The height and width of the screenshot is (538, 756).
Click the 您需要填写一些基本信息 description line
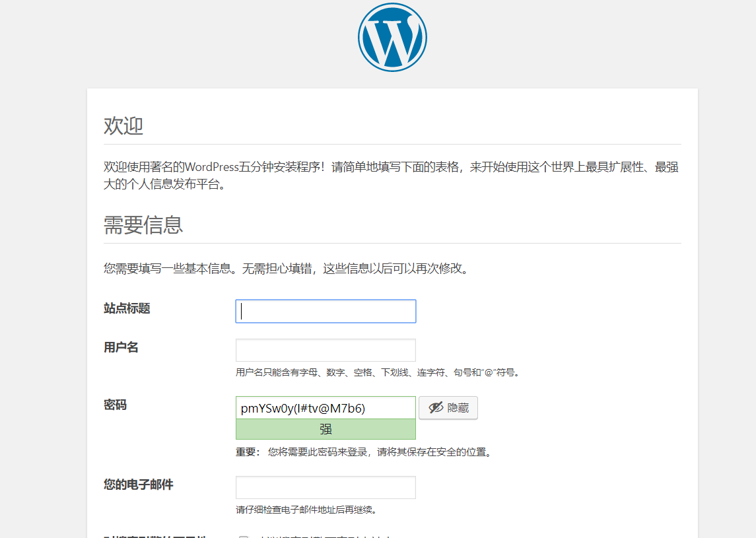[x=287, y=269]
